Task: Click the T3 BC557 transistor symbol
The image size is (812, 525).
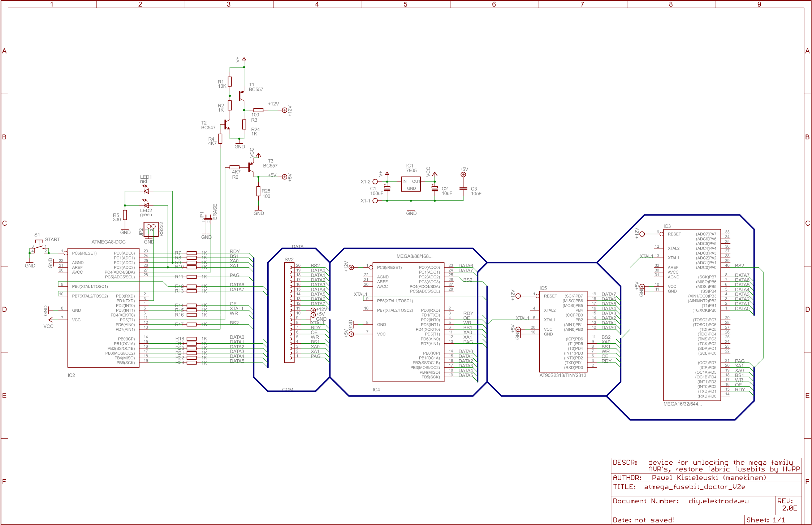Action: [251, 167]
